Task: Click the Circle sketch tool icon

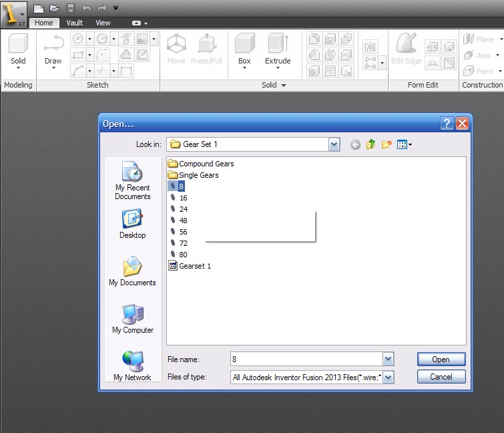Action: pos(78,39)
